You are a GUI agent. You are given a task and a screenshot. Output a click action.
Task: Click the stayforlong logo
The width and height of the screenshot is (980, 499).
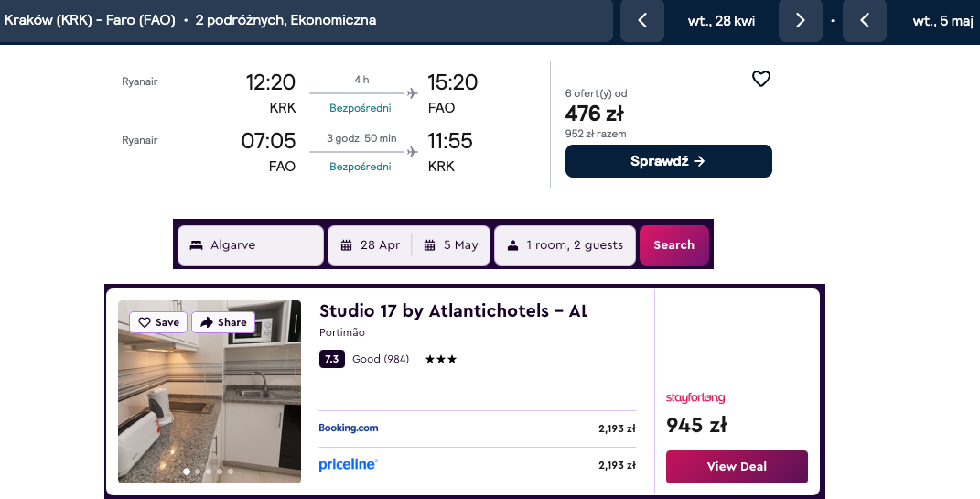(695, 397)
